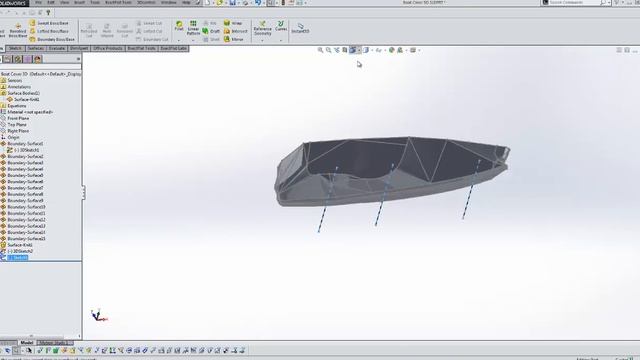The width and height of the screenshot is (640, 360).
Task: Open the Edit menu
Action: (51, 2)
